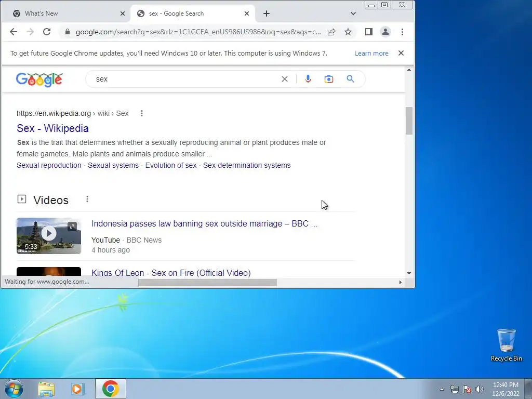Open options dots next to Wikipedia result
This screenshot has height=399, width=532.
tap(142, 113)
